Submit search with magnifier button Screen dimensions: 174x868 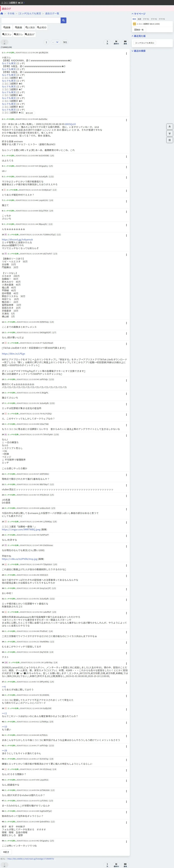[x=64, y=21]
